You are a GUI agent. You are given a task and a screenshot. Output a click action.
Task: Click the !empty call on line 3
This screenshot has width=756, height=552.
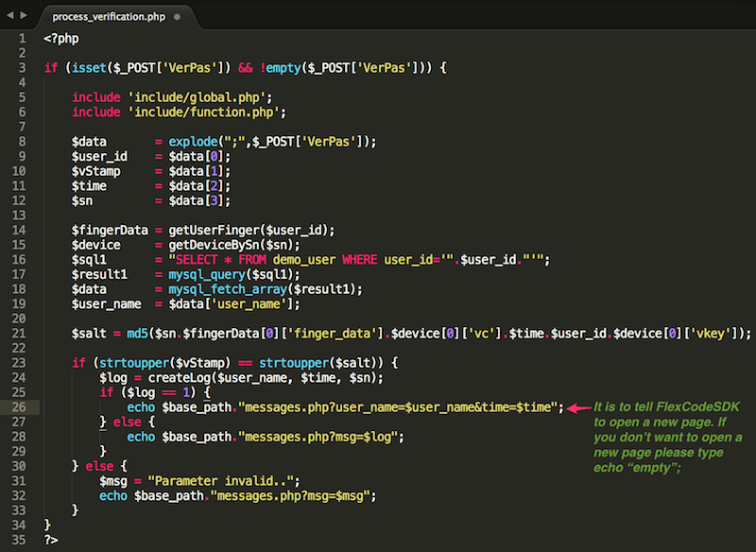280,68
